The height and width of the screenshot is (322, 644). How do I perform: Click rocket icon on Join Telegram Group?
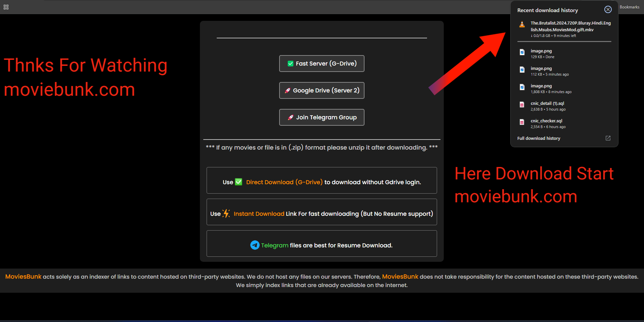tap(291, 117)
